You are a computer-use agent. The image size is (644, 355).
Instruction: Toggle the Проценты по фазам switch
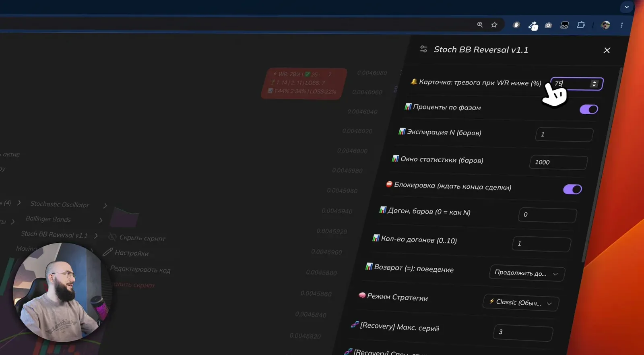589,109
